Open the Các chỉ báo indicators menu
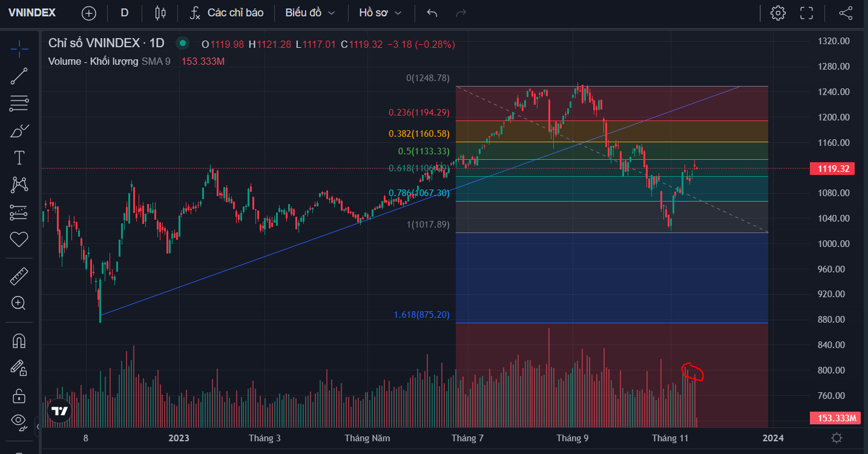 [226, 13]
